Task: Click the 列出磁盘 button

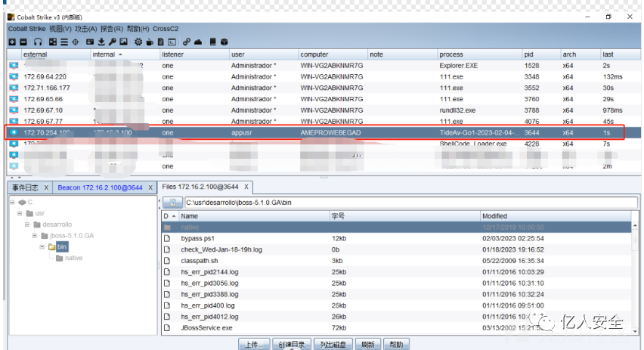Action: point(333,344)
